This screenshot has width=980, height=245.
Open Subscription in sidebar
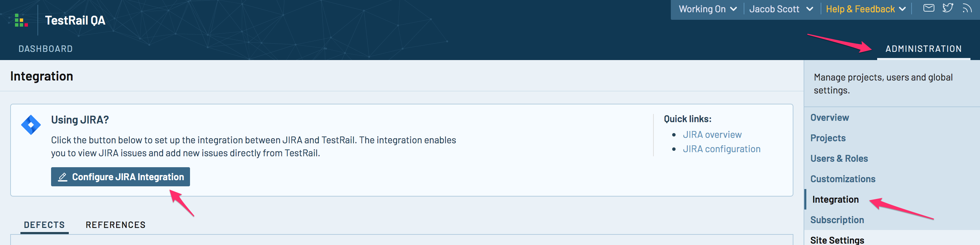pos(837,220)
